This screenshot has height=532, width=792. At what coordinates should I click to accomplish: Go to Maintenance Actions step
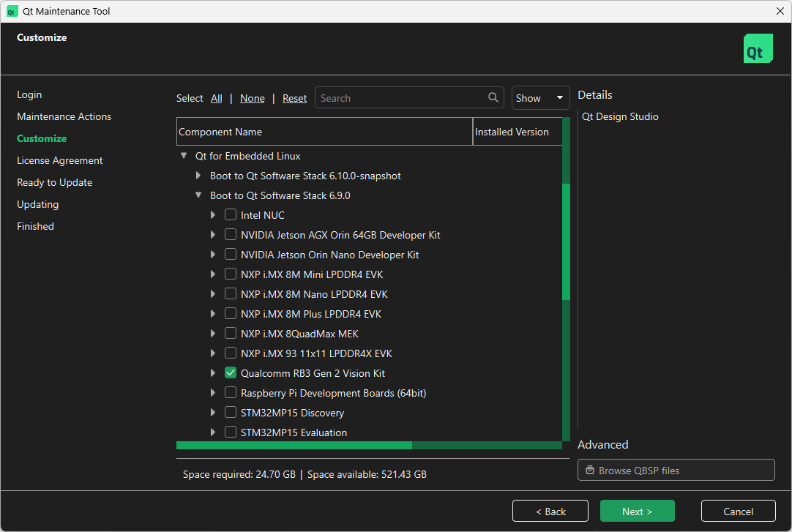(x=64, y=116)
